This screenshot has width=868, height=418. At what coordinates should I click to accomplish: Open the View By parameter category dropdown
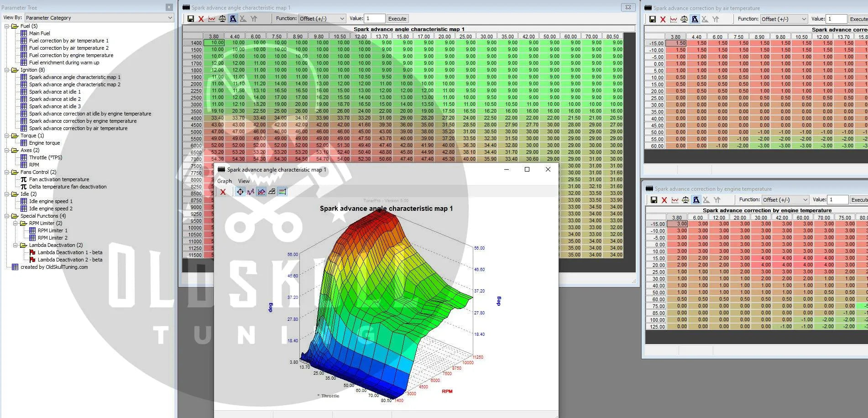point(99,18)
